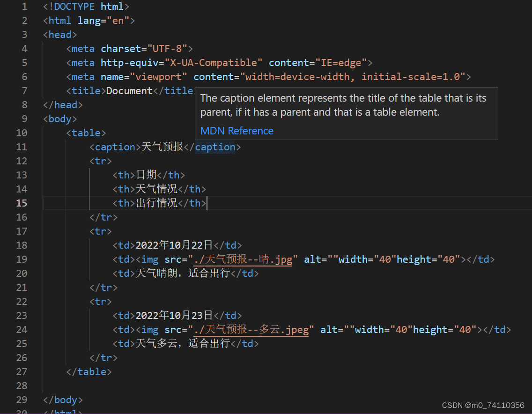Viewport: 532px width, 414px height.
Task: Click the 2022年10月22日 date text
Action: coord(174,245)
